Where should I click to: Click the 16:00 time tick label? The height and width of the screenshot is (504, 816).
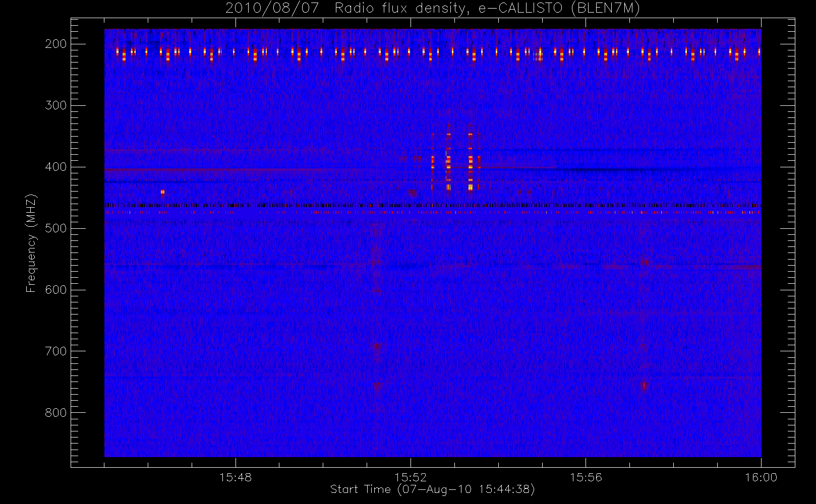click(x=761, y=477)
